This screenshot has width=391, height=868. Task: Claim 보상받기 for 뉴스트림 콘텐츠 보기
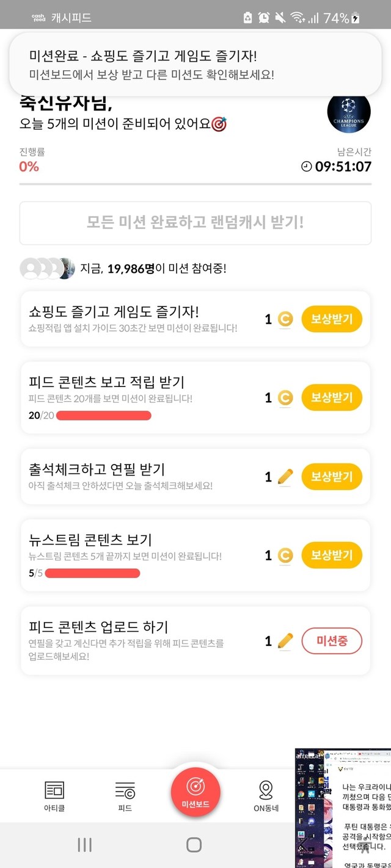coord(332,555)
